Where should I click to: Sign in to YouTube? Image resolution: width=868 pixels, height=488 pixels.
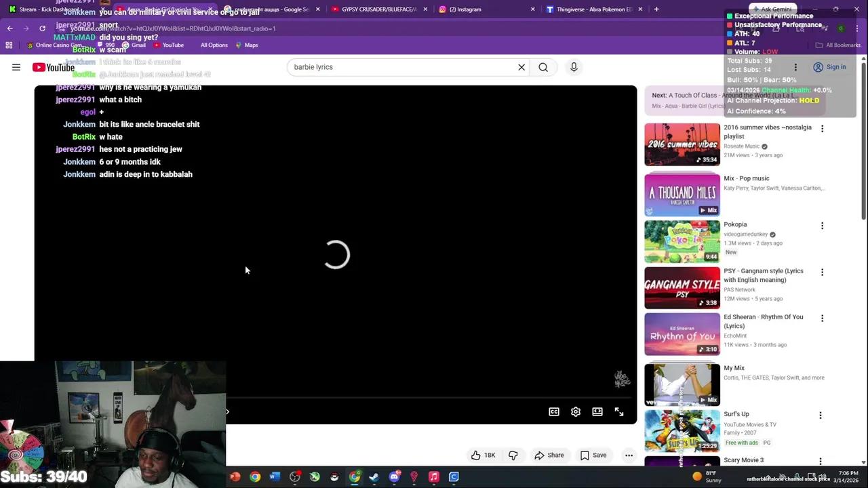pos(829,67)
